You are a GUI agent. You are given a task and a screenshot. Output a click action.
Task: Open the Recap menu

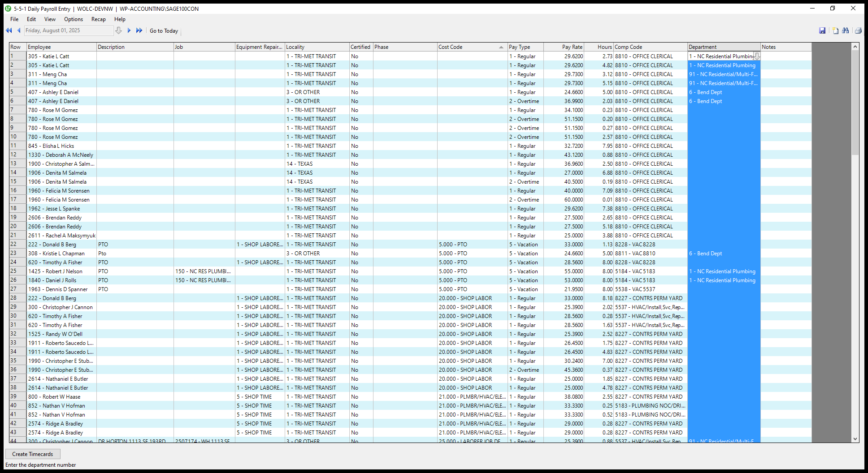[x=98, y=19]
